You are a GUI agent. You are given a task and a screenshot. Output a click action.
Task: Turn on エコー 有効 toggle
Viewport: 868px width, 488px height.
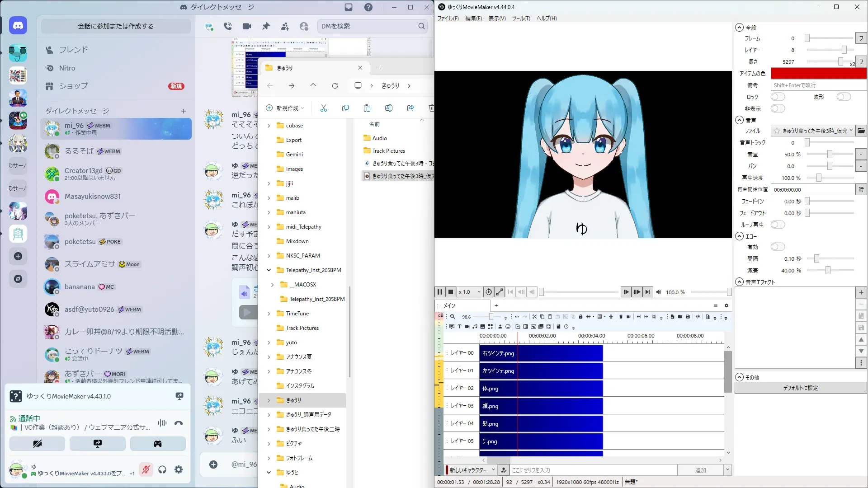pyautogui.click(x=778, y=247)
